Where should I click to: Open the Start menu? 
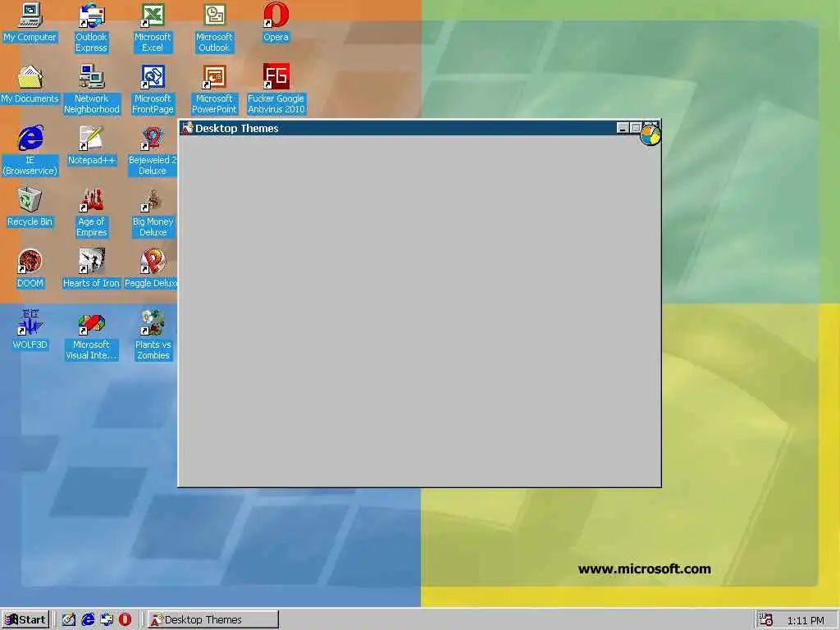(25, 619)
